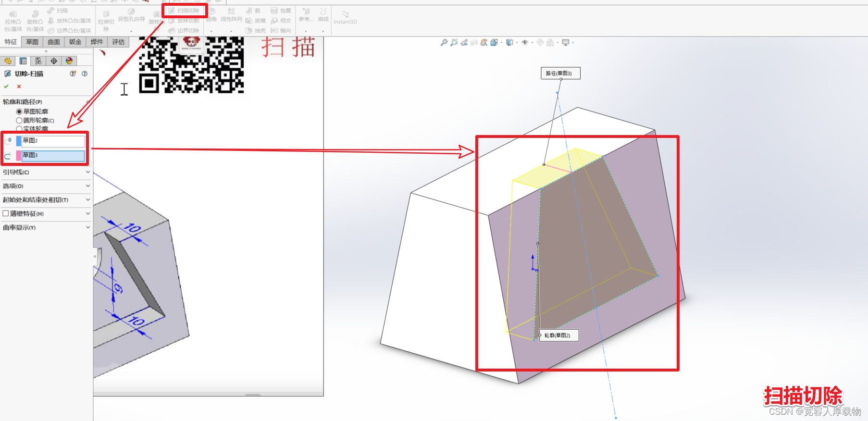Click the Wrap (包覆) tool

pyautogui.click(x=281, y=11)
